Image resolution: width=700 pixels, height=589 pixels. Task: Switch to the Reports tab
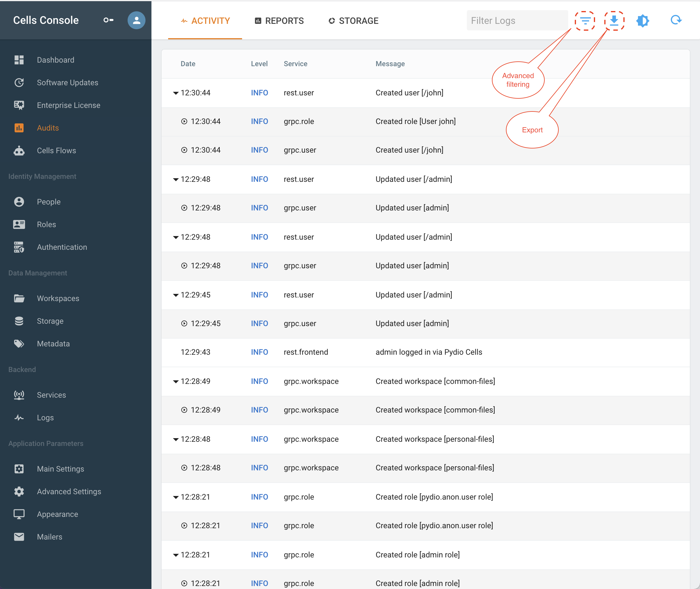(279, 21)
